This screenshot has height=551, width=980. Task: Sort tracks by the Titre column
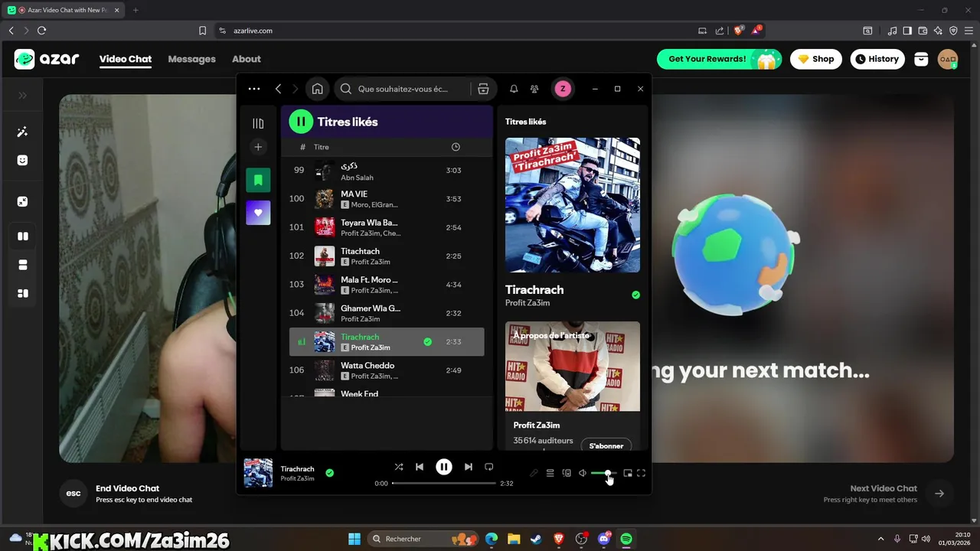[322, 147]
